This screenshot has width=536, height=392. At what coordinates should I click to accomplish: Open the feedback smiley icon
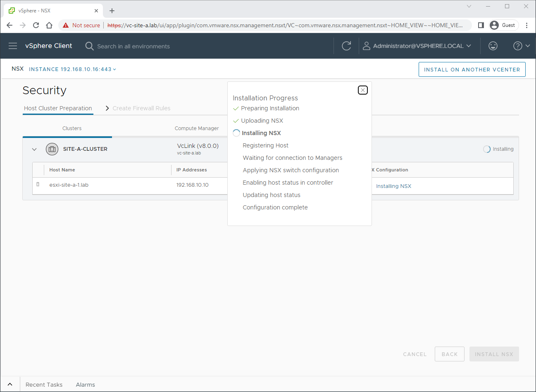tap(493, 46)
